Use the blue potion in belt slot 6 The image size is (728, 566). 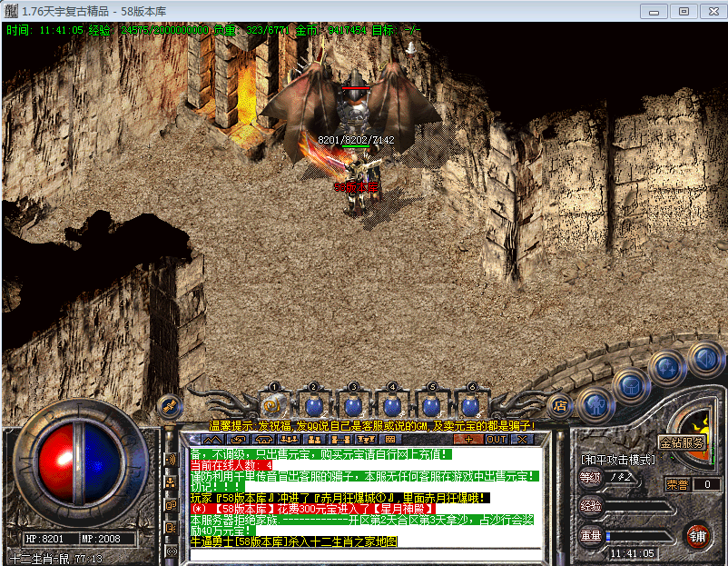[x=469, y=404]
